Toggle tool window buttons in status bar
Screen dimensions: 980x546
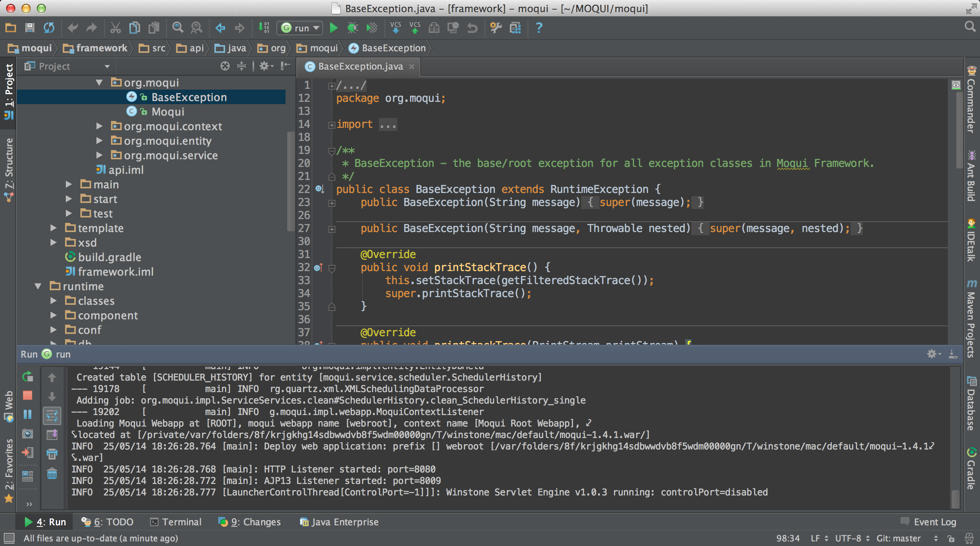click(x=9, y=538)
